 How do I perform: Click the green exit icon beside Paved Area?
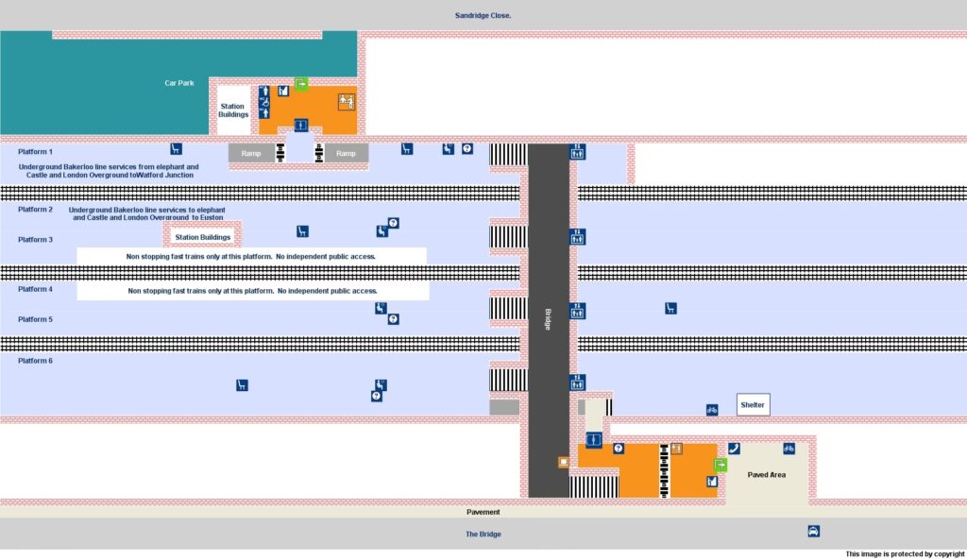click(x=720, y=465)
